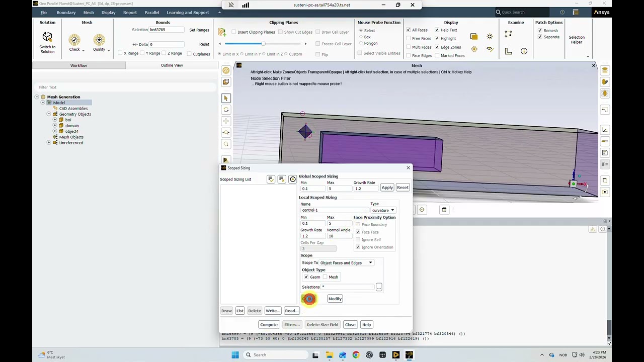
Task: Toggle the Edge Zones checkbox
Action: 437,47
